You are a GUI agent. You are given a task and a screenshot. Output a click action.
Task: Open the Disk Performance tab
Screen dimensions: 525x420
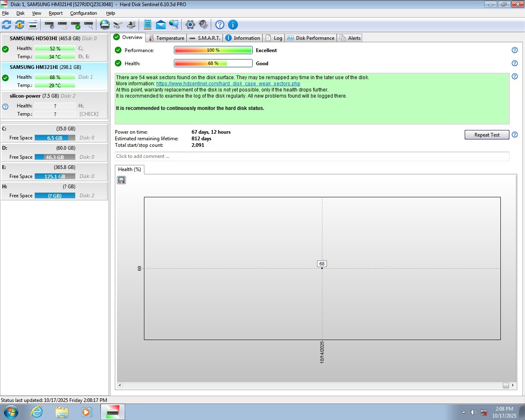311,38
